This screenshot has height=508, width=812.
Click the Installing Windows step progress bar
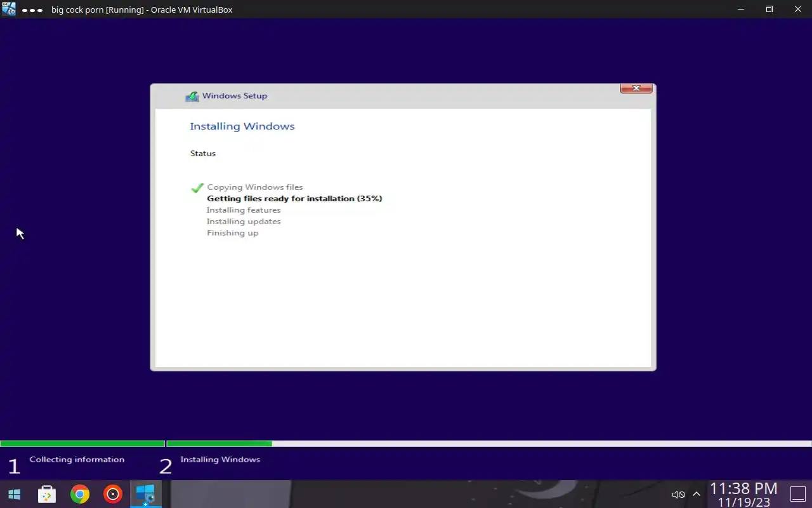489,444
